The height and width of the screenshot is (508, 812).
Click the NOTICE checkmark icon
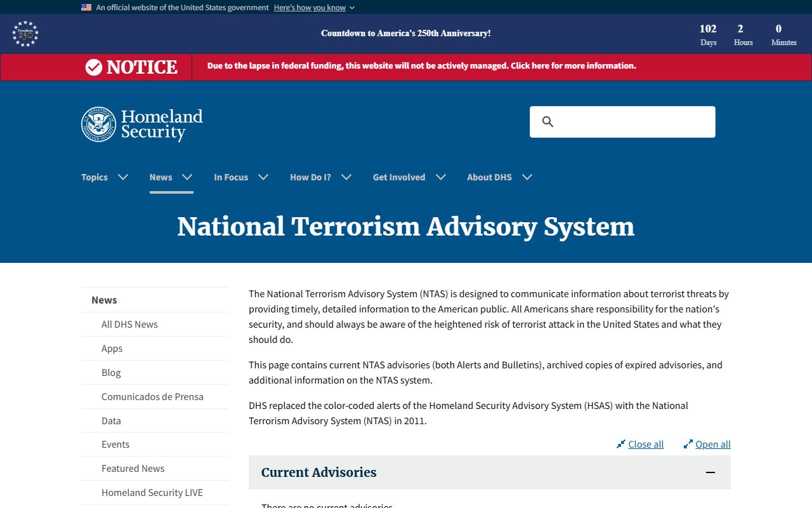coord(94,67)
